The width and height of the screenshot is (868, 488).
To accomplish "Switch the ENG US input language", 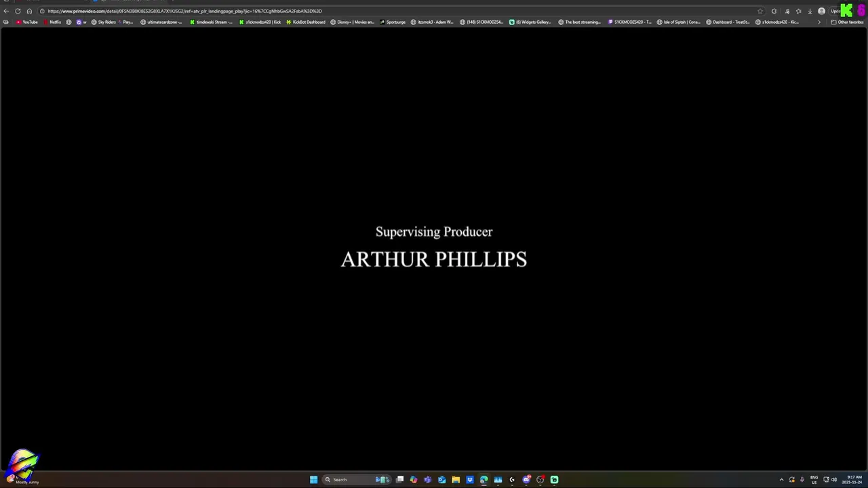I will [814, 480].
